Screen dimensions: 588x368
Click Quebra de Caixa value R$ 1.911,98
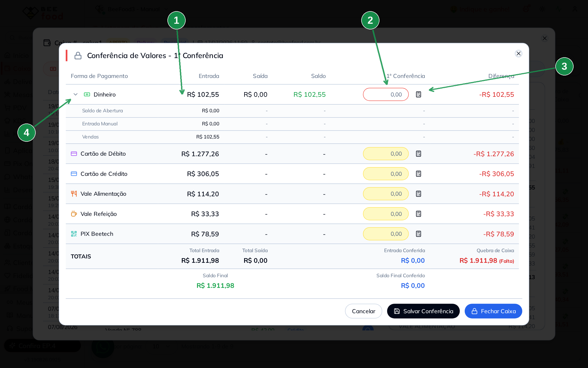[478, 261]
